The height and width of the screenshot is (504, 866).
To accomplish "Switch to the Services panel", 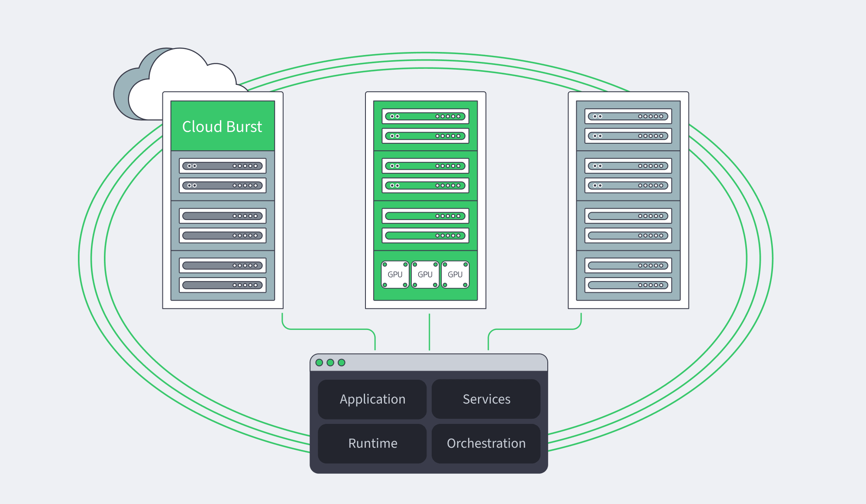I will pyautogui.click(x=486, y=399).
